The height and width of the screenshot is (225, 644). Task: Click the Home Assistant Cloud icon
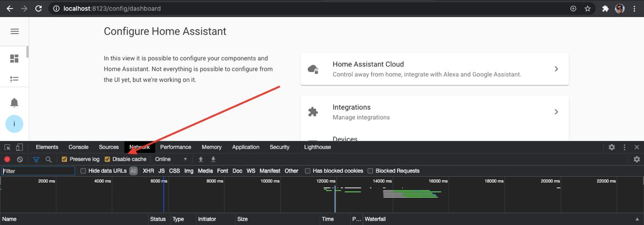(313, 69)
